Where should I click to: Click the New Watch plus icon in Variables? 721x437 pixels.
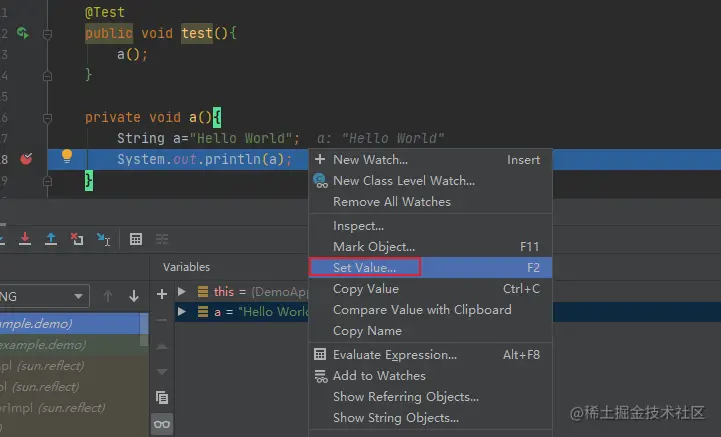(x=162, y=294)
